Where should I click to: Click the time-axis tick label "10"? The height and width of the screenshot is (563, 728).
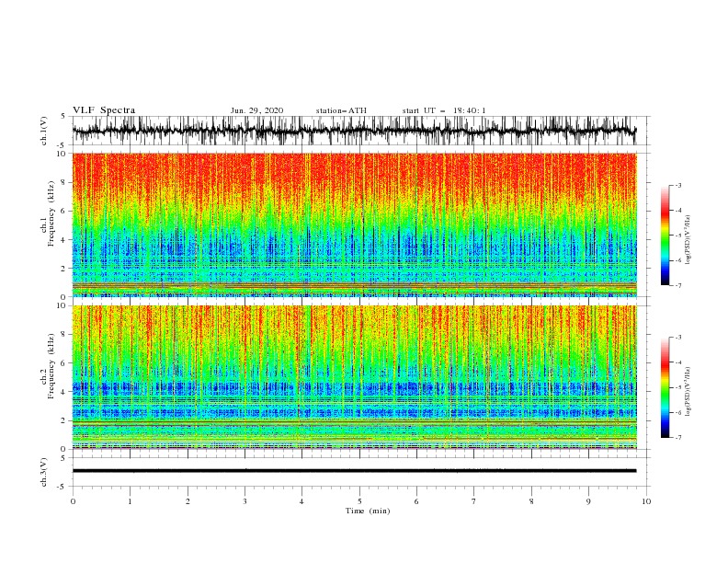tap(646, 501)
